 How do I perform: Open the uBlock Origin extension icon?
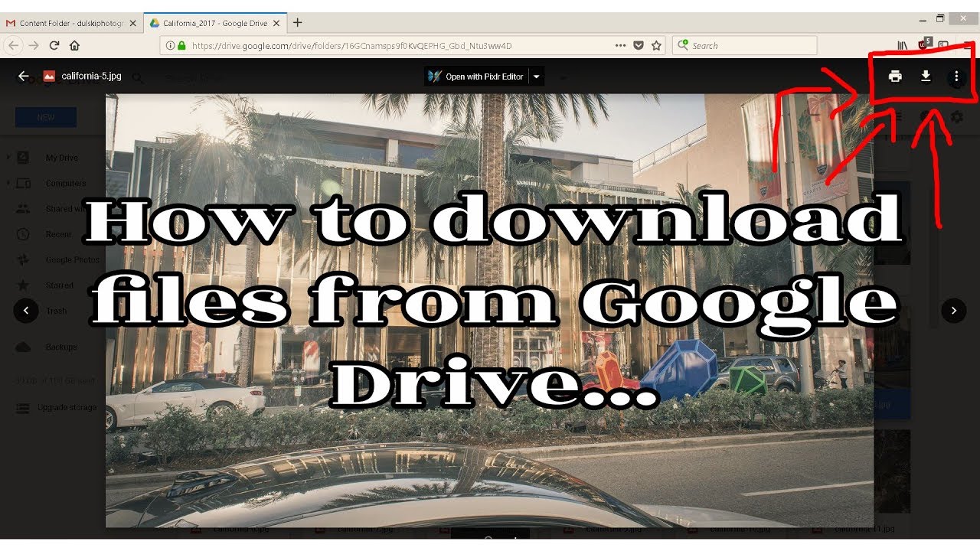pyautogui.click(x=924, y=44)
